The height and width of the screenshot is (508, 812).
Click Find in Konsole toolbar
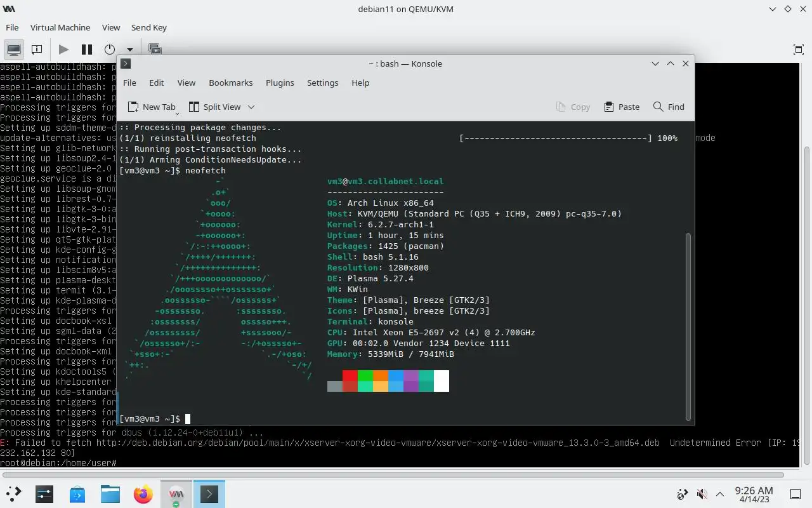669,107
